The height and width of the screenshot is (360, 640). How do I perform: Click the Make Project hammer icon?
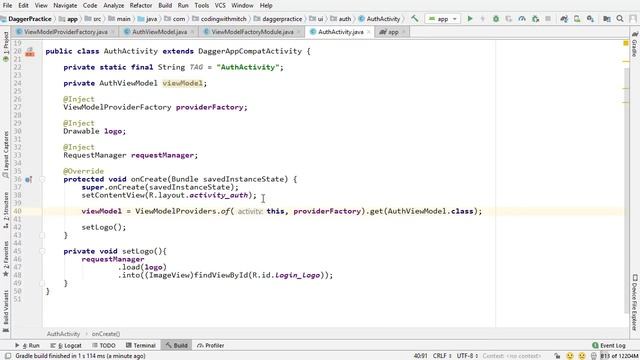(x=415, y=19)
